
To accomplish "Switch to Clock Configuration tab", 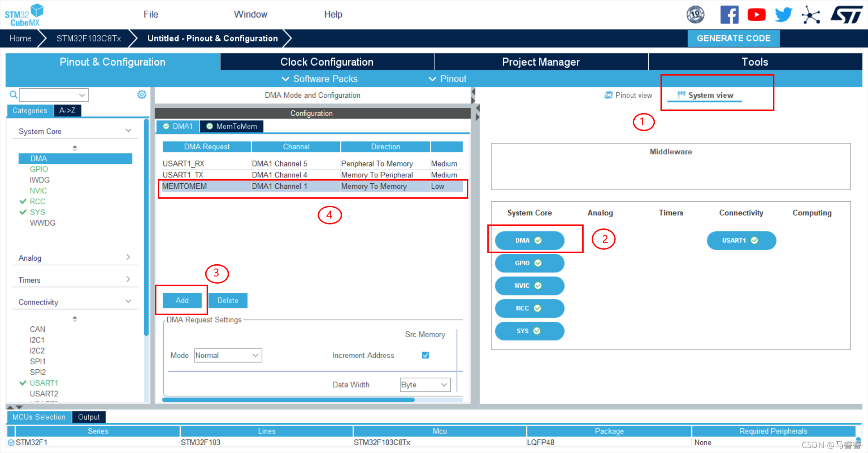I will [327, 62].
